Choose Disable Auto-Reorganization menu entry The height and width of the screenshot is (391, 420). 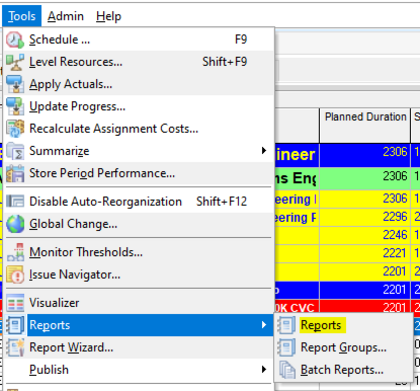click(138, 201)
